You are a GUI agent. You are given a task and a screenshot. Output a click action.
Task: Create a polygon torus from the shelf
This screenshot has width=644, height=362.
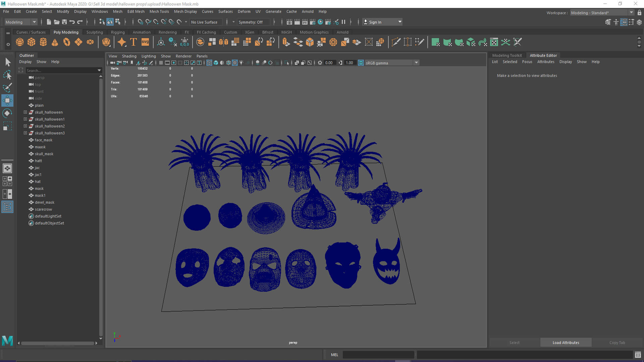(67, 42)
